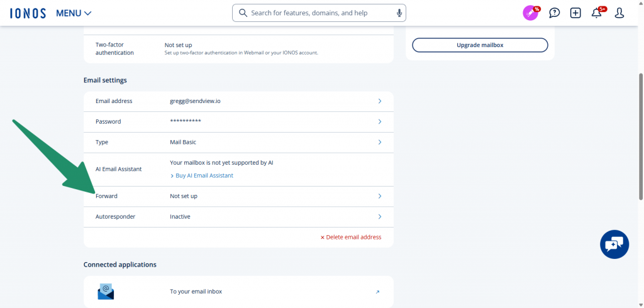Click the 'Mail Basic' type text
The height and width of the screenshot is (308, 644).
[183, 142]
